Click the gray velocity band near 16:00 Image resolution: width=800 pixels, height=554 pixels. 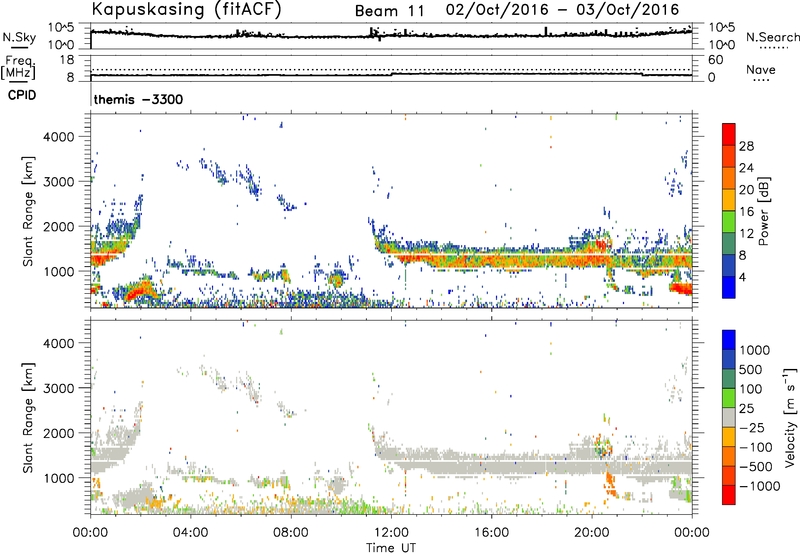click(x=491, y=465)
